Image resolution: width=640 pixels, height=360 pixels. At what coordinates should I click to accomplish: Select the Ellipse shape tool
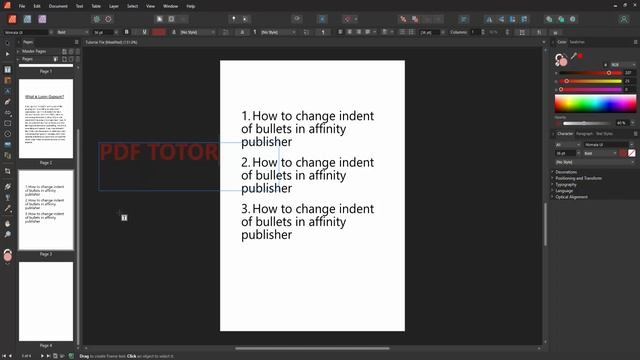(7, 134)
